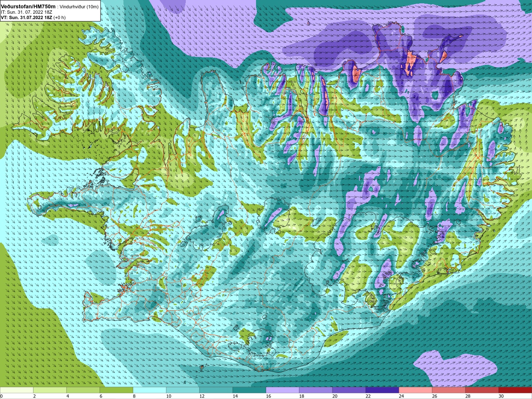
Task: Click the legend scale number 8
Action: point(134,396)
